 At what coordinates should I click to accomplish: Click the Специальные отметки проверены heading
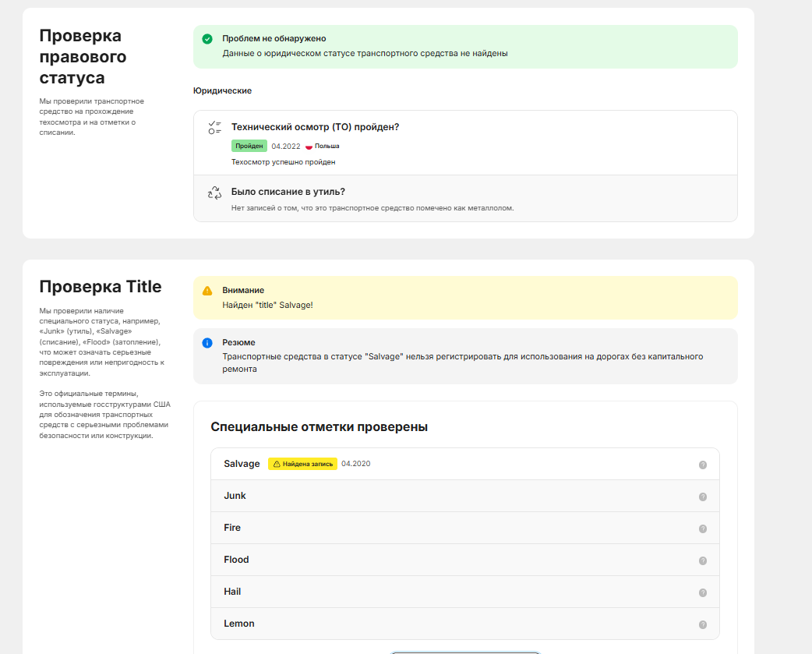click(x=319, y=427)
